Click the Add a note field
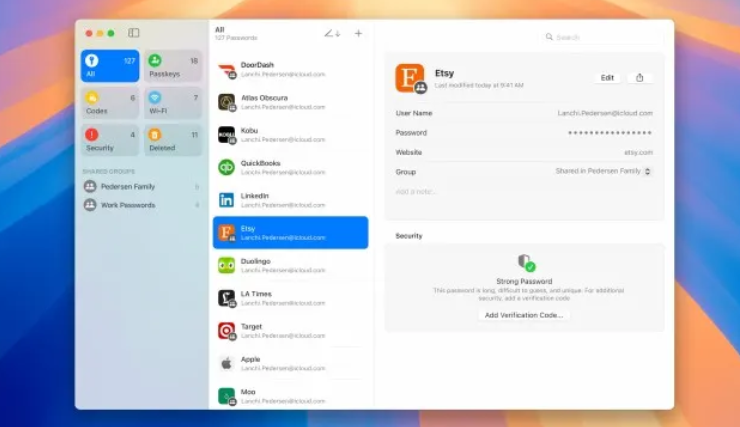This screenshot has width=740, height=427. (x=416, y=192)
